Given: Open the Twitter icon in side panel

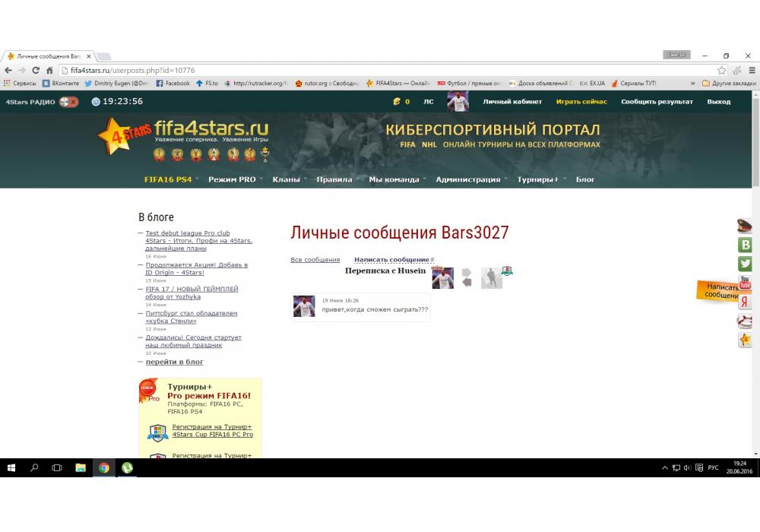Looking at the screenshot, I should pos(745,264).
